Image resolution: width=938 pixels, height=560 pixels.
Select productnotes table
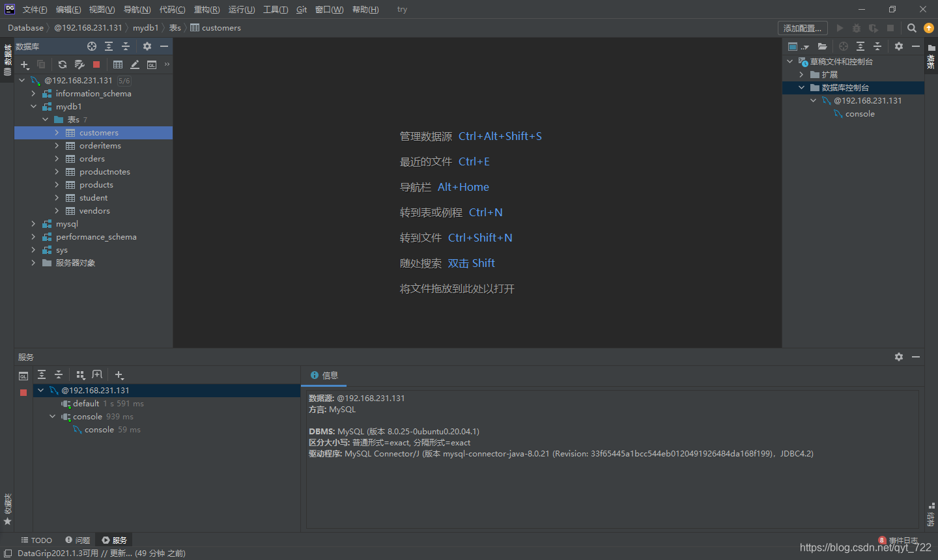(105, 171)
